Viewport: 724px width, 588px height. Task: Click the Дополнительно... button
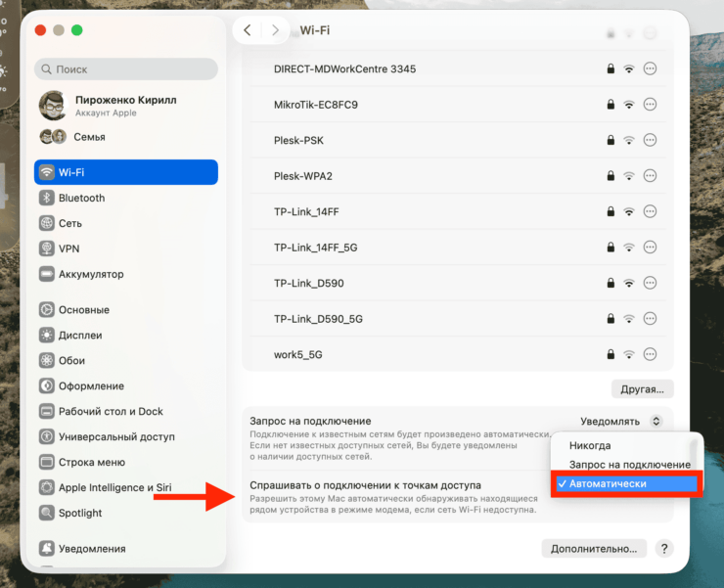pos(594,549)
